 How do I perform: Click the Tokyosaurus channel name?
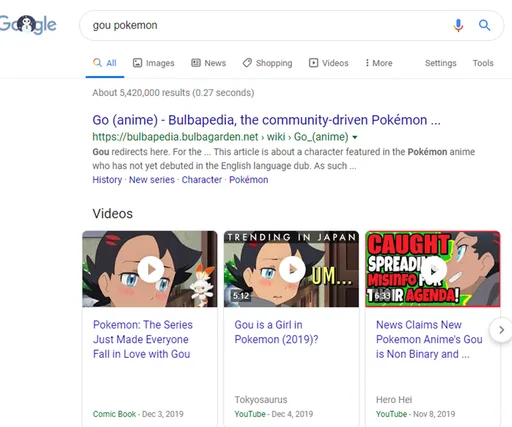click(261, 400)
